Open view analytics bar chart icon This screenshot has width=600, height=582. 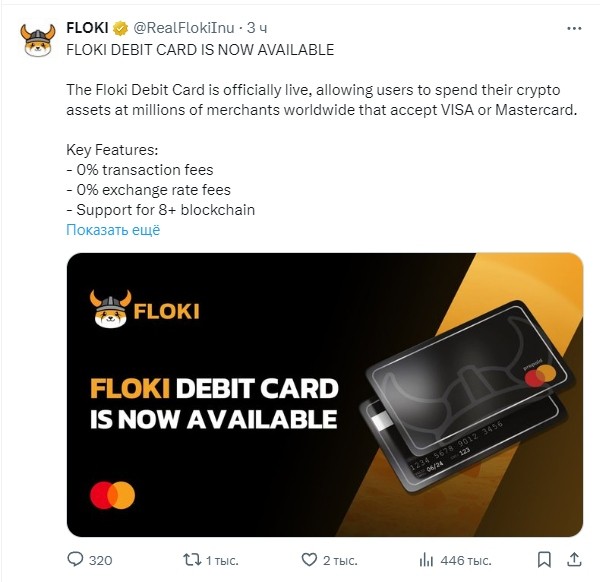point(426,560)
